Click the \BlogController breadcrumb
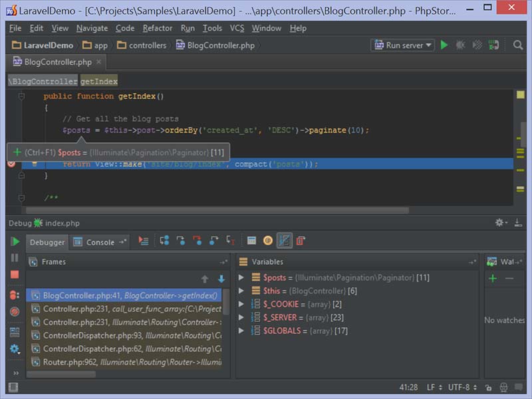The image size is (532, 399). pyautogui.click(x=43, y=81)
